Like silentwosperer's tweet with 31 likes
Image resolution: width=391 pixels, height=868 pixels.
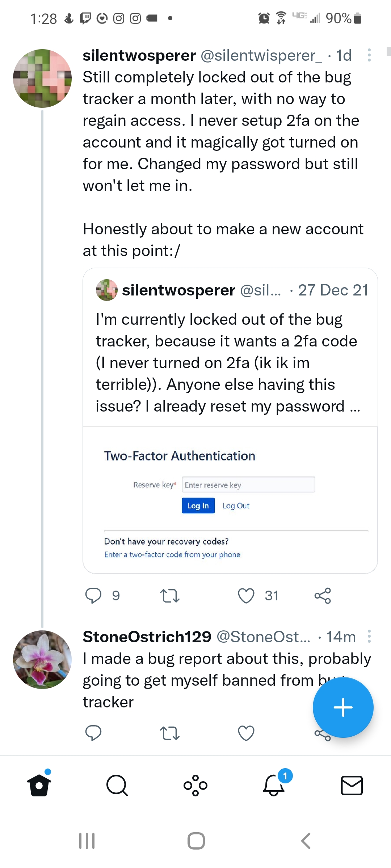tap(246, 596)
